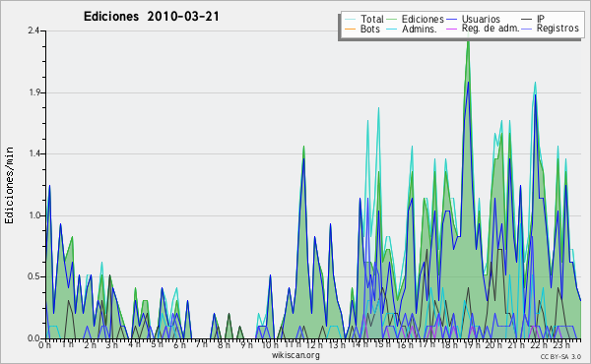Click the wikiscan.org source label
This screenshot has width=591, height=364.
(x=295, y=355)
